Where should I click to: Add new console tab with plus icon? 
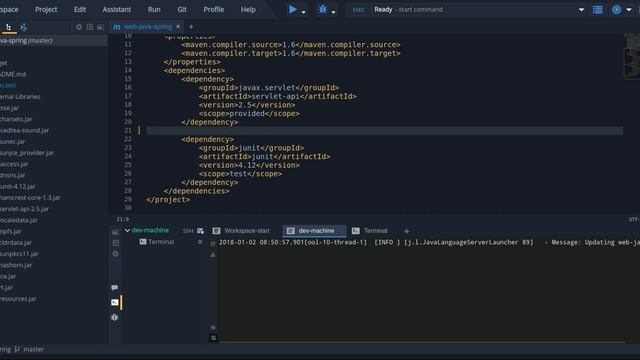point(407,231)
